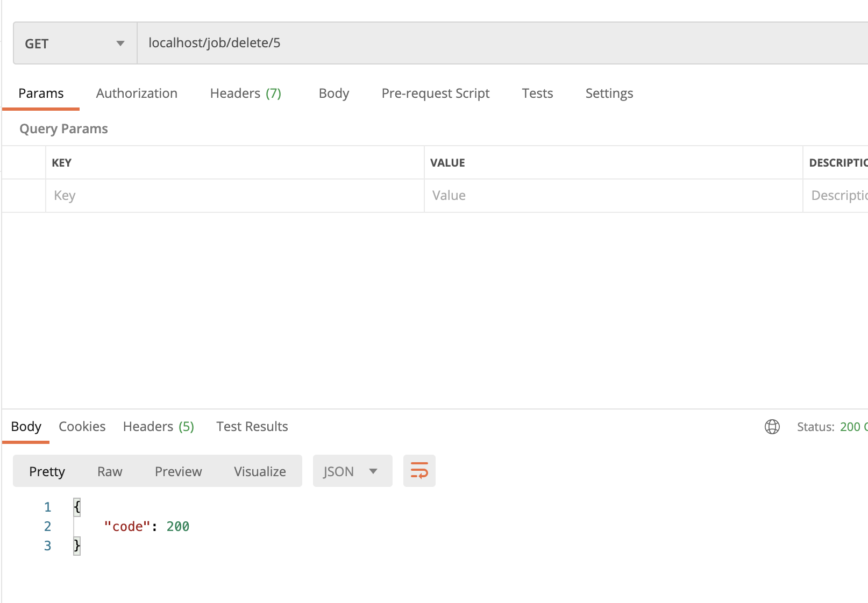868x603 pixels.
Task: Open the Tests tab
Action: 537,94
